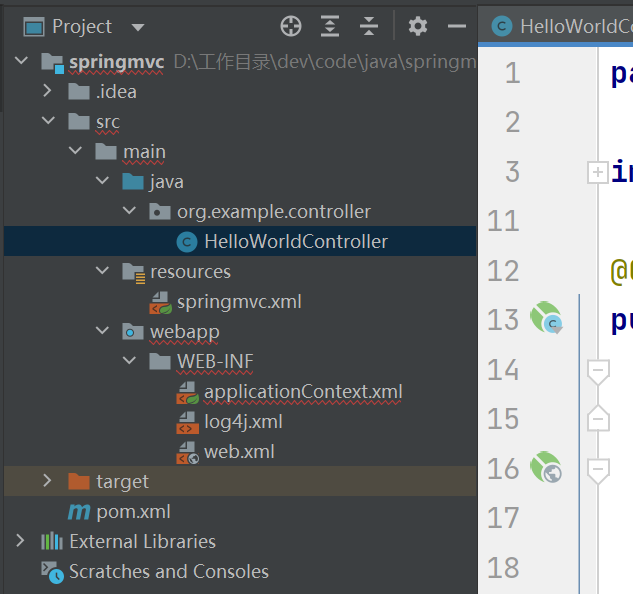Open Project panel settings gear
This screenshot has height=594, width=633.
(x=417, y=27)
